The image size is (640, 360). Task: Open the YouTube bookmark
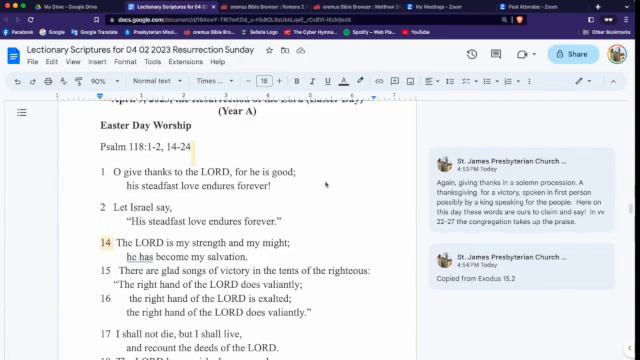[416, 32]
